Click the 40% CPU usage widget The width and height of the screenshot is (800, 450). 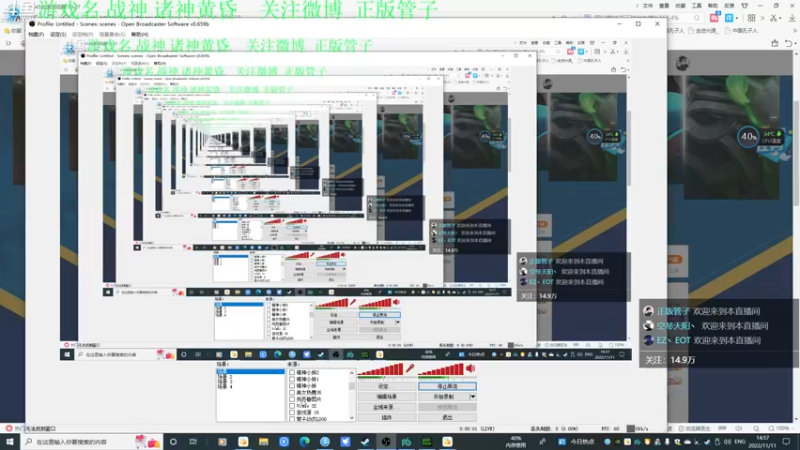coord(748,137)
